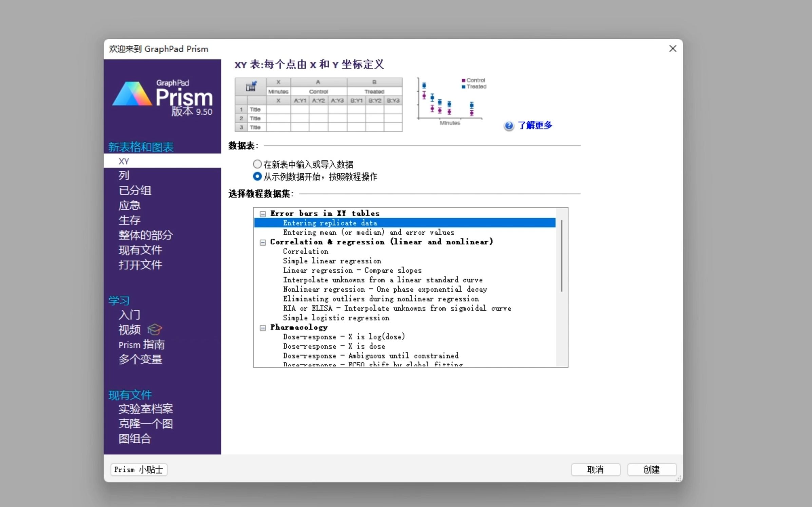Select Dose-response - X is dose
The width and height of the screenshot is (812, 507).
pyautogui.click(x=334, y=346)
